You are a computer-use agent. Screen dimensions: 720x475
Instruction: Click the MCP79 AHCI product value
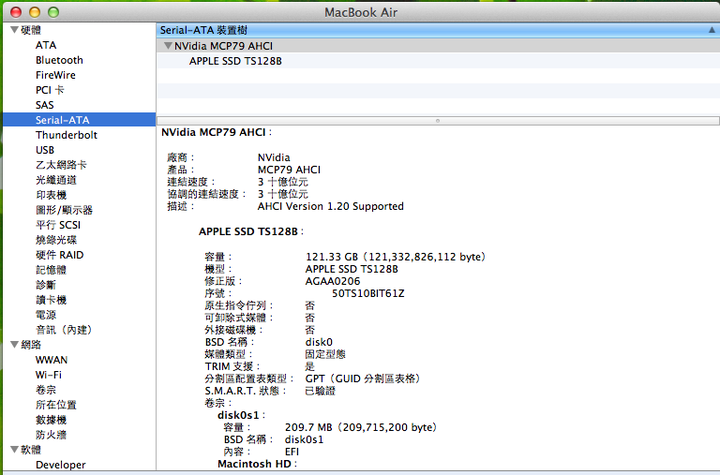click(x=289, y=170)
